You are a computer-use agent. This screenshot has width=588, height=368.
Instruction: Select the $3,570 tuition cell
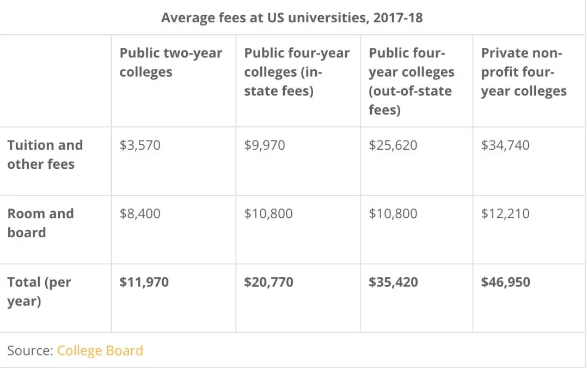point(140,145)
